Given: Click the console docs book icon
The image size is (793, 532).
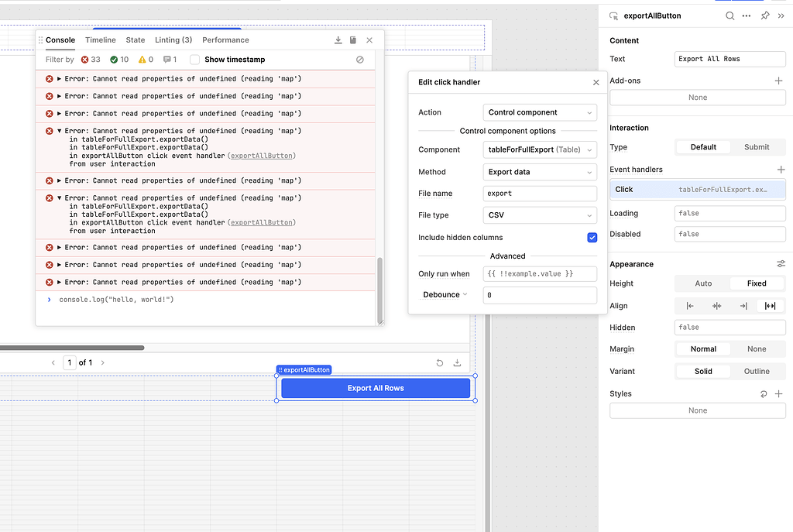Looking at the screenshot, I should click(353, 40).
